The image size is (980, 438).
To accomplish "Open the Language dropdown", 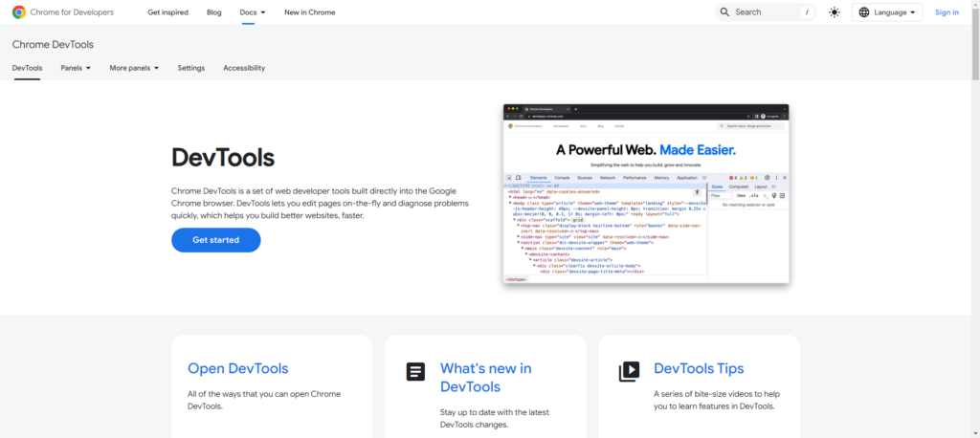I will pos(888,12).
